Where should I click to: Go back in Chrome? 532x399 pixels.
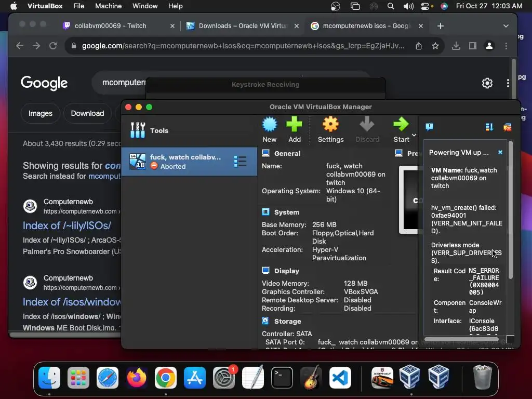pos(20,46)
